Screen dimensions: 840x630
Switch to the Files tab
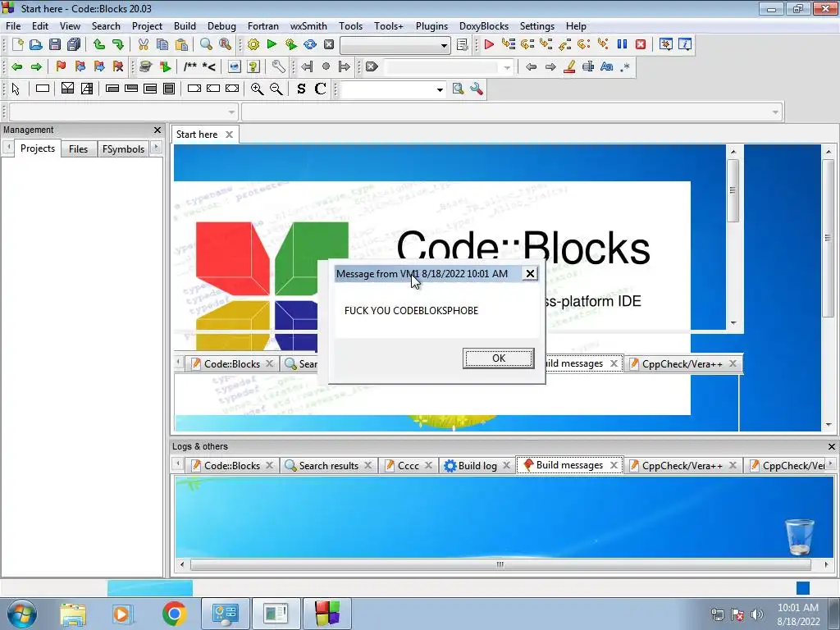78,149
